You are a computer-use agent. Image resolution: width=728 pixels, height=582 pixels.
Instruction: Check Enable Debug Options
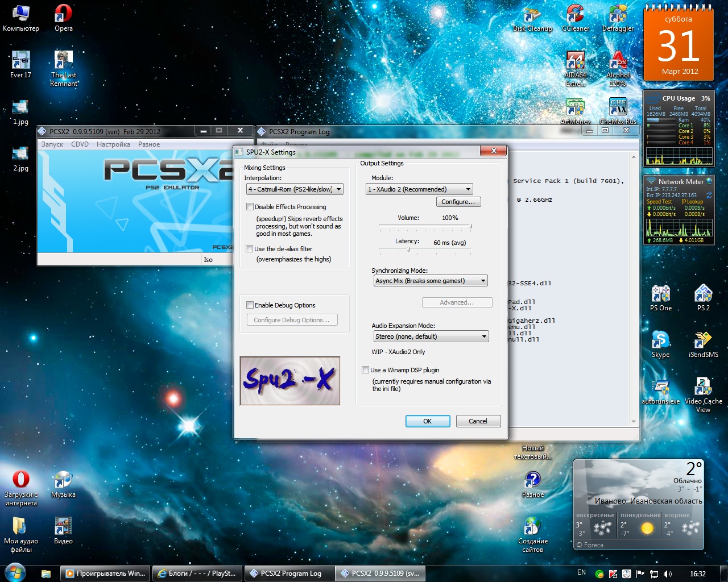coord(250,305)
